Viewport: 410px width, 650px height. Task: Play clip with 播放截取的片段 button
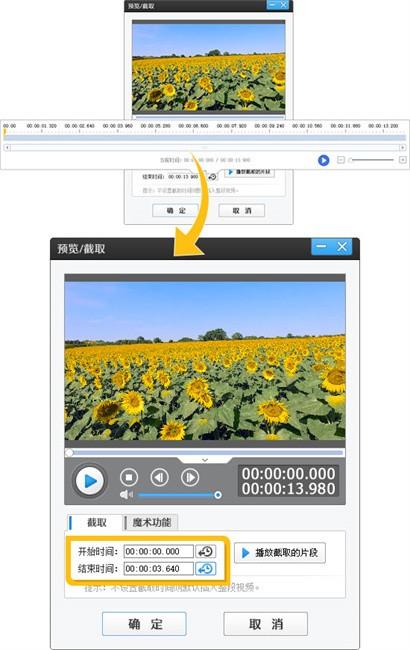280,553
